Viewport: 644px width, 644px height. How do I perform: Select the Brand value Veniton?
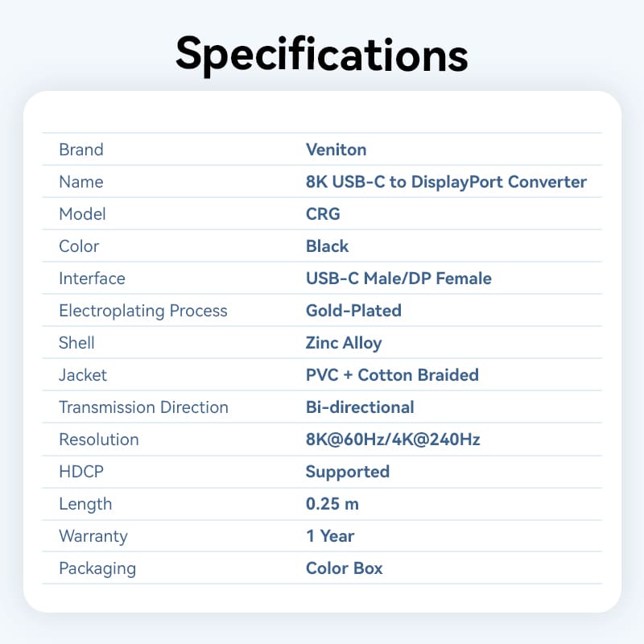click(336, 150)
